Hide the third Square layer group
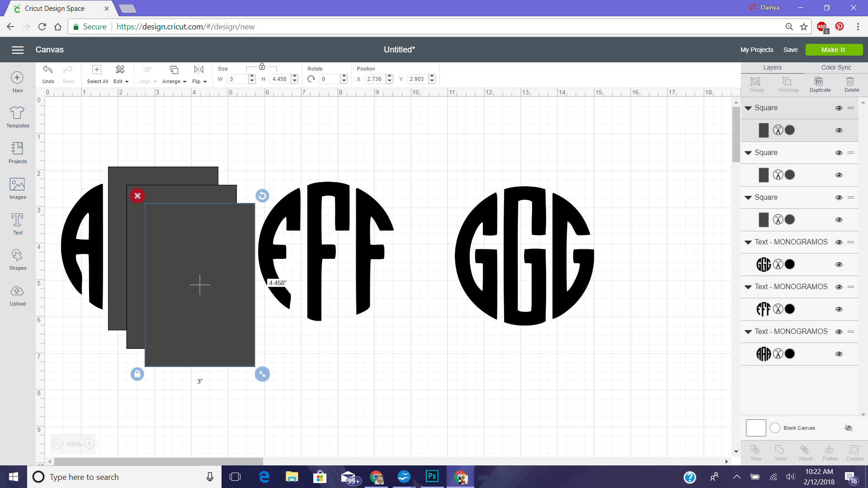This screenshot has height=488, width=868. (x=839, y=197)
